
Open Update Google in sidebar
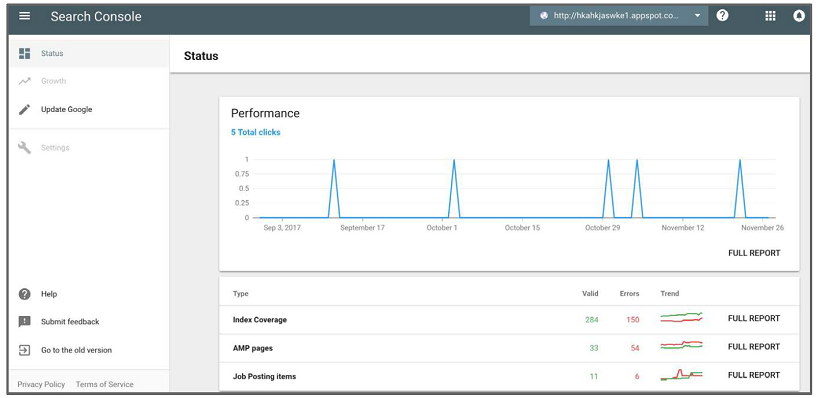(89, 110)
